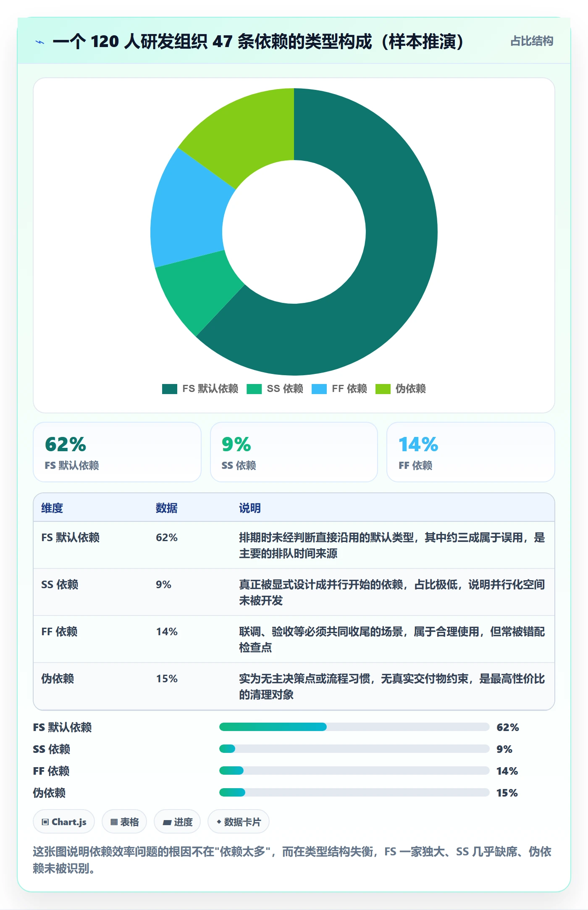
Task: Select the 62% FS 默认依赖 stat card
Action: coord(117,452)
